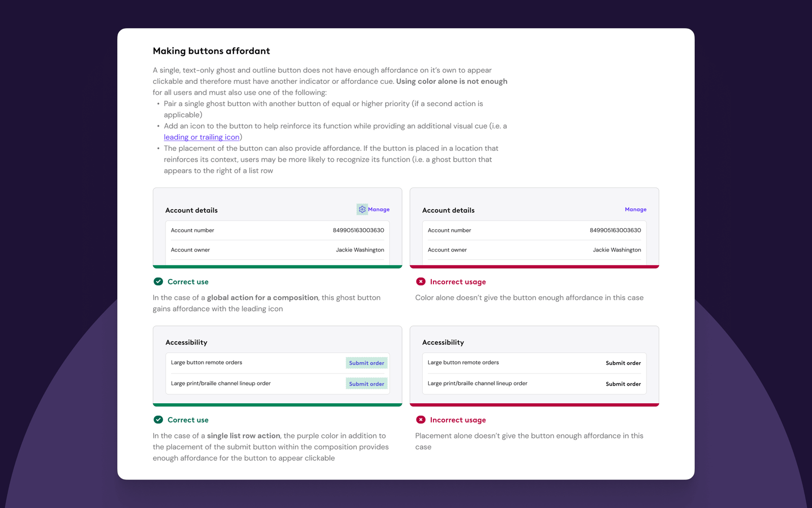The image size is (812, 508).
Task: Open the leading or trailing icon link
Action: [x=201, y=137]
